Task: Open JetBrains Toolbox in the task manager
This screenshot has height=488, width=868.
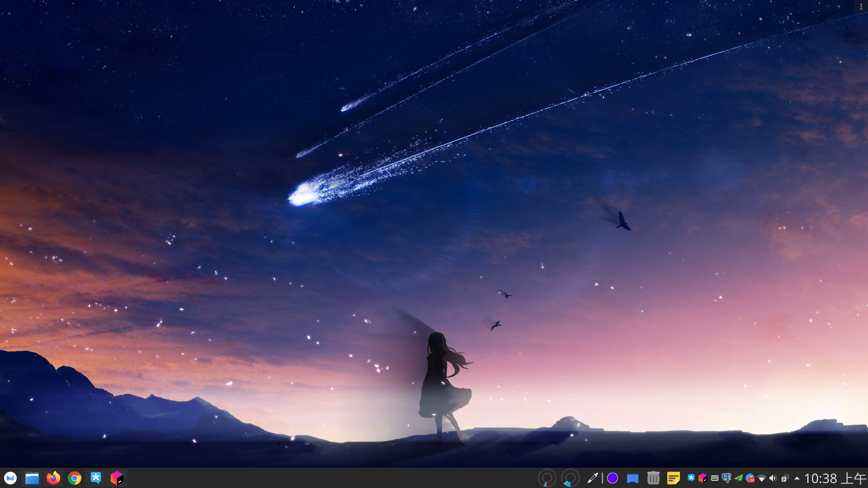Action: 117,478
